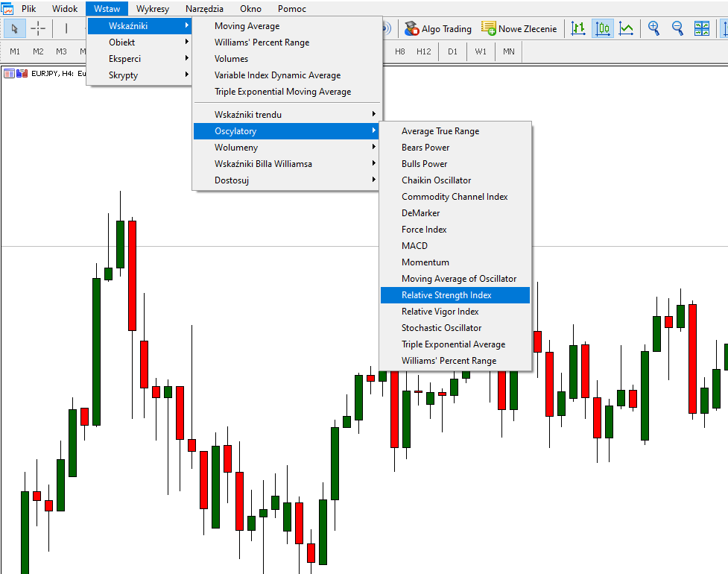Click the Algo Trading icon
The width and height of the screenshot is (728, 574).
pyautogui.click(x=411, y=29)
